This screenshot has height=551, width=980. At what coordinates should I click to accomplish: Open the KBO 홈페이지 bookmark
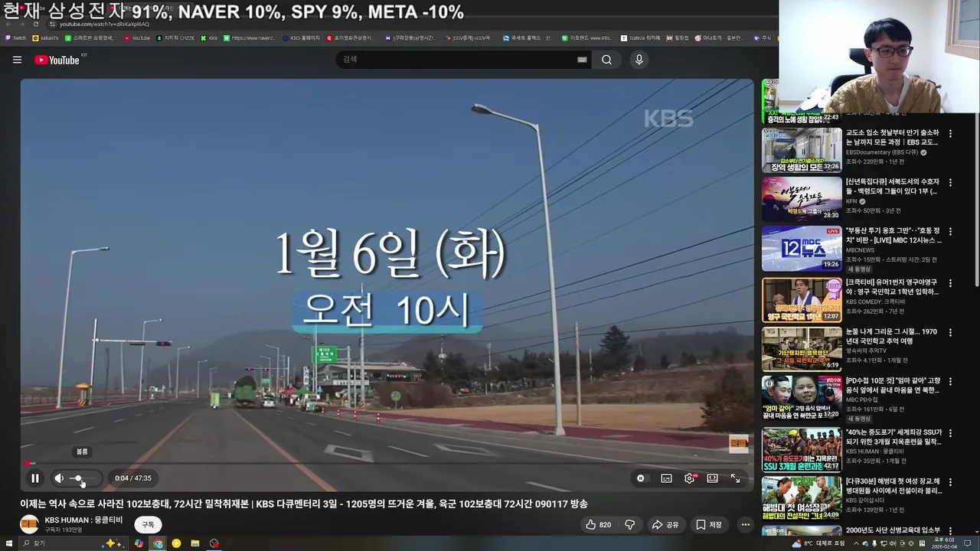coord(302,37)
